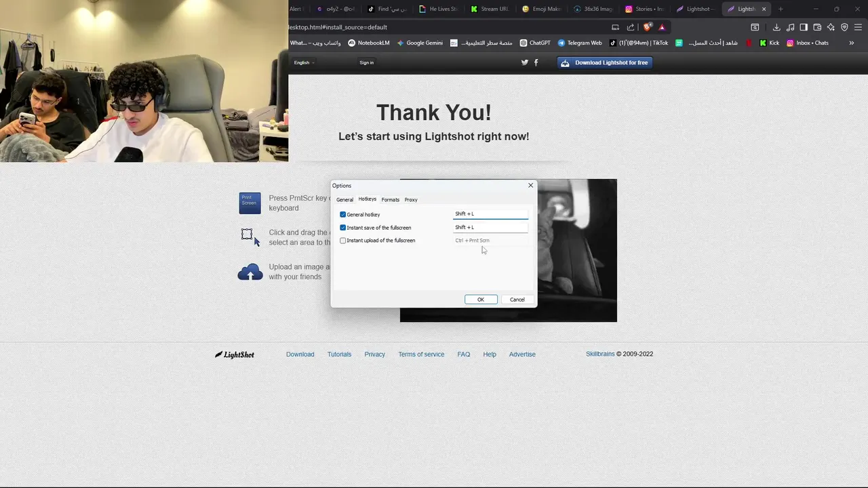Click the blue Print Screen key icon
Screen dimensions: 868x488
click(250, 203)
